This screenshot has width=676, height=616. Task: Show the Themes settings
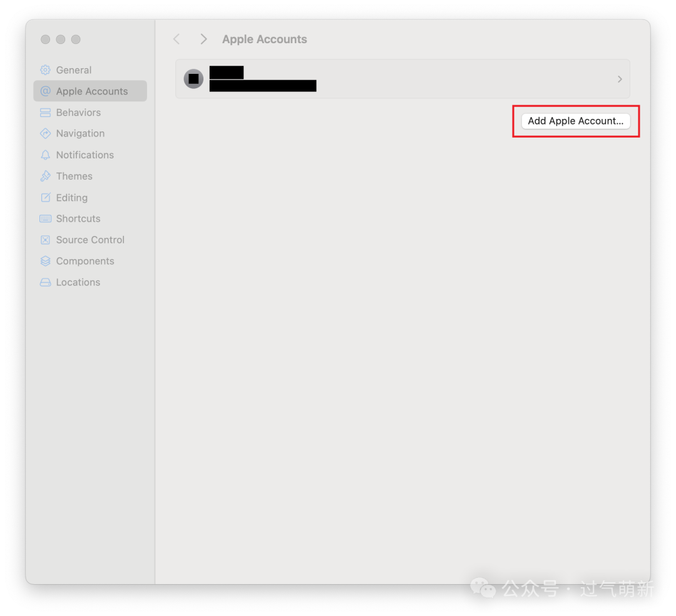(x=90, y=176)
